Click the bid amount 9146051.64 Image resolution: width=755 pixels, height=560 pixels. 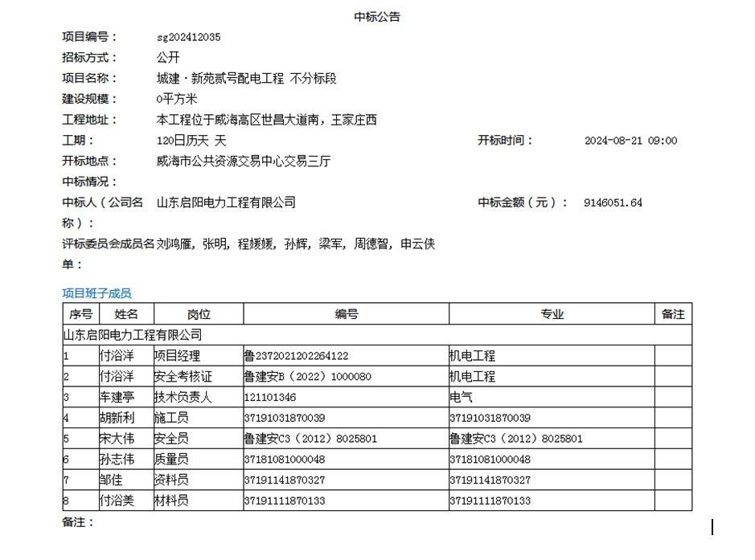click(x=613, y=202)
